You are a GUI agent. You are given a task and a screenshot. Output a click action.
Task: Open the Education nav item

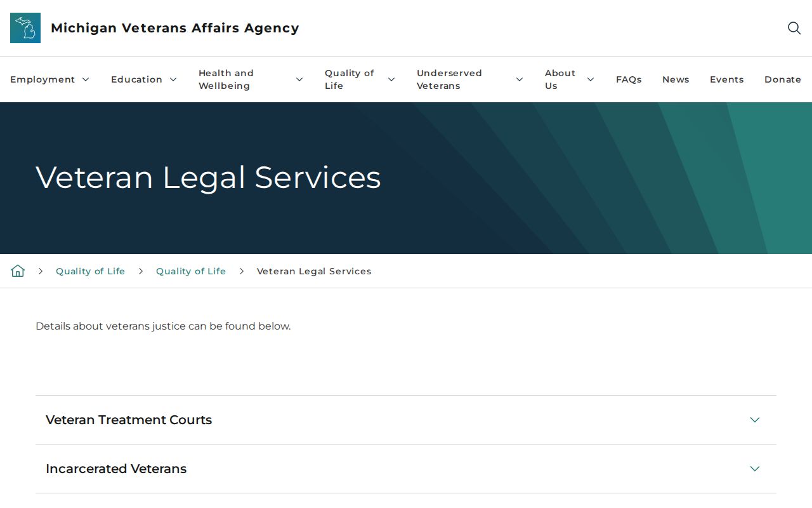(136, 79)
